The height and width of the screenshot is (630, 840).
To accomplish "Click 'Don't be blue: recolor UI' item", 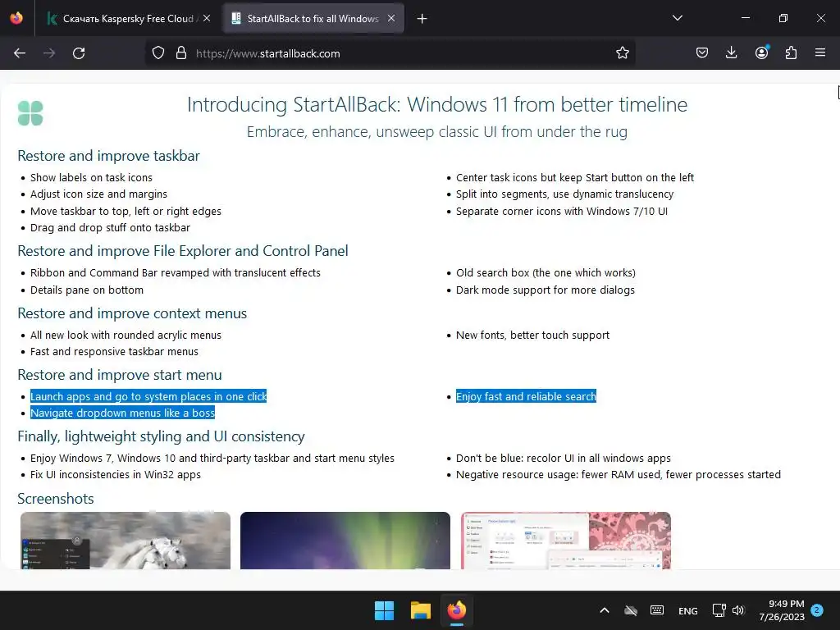I will (564, 458).
